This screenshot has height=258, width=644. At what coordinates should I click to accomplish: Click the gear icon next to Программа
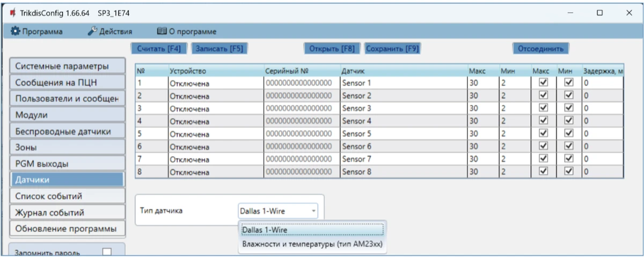(x=16, y=32)
